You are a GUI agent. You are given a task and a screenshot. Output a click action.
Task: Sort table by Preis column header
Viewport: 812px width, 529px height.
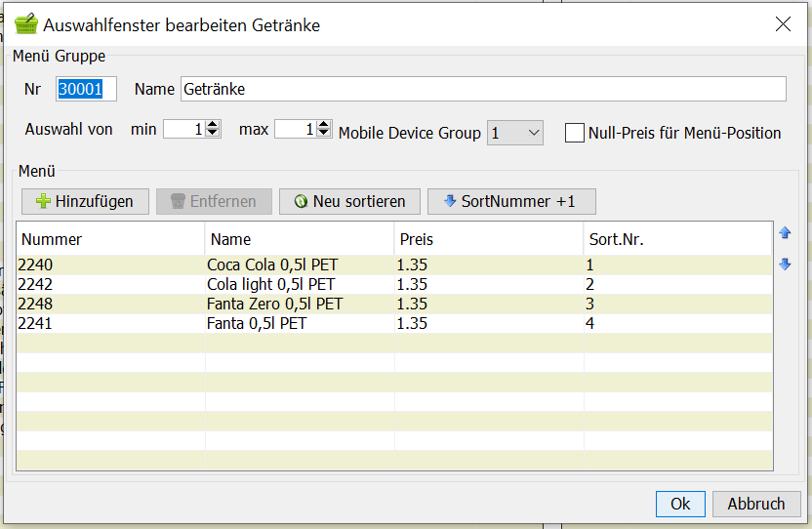click(x=489, y=239)
